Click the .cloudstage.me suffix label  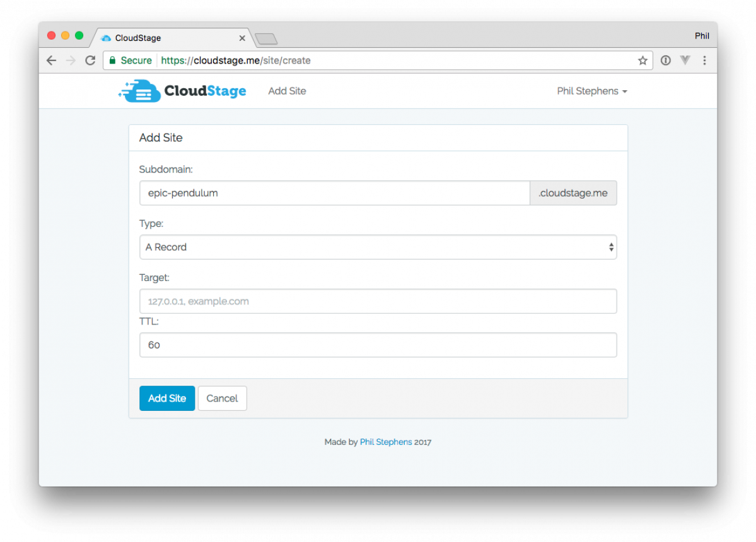(573, 193)
